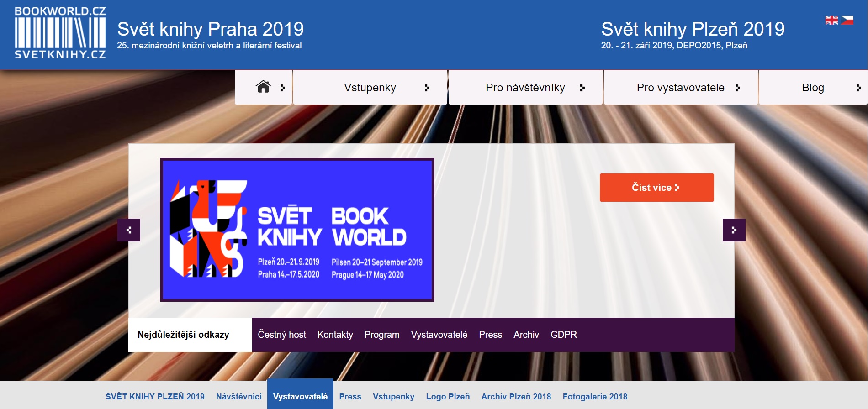Select the Logo Plzeň tab
The image size is (868, 409).
tap(448, 397)
